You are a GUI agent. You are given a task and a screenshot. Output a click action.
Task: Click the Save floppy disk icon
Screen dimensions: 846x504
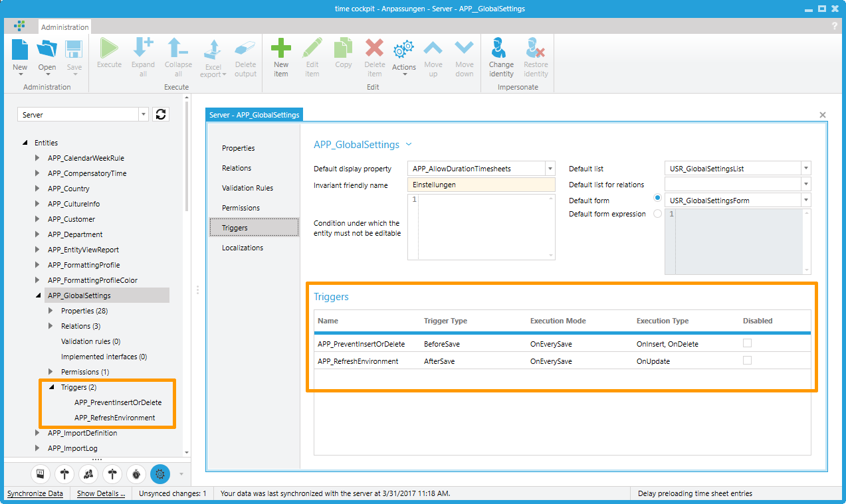coord(74,49)
